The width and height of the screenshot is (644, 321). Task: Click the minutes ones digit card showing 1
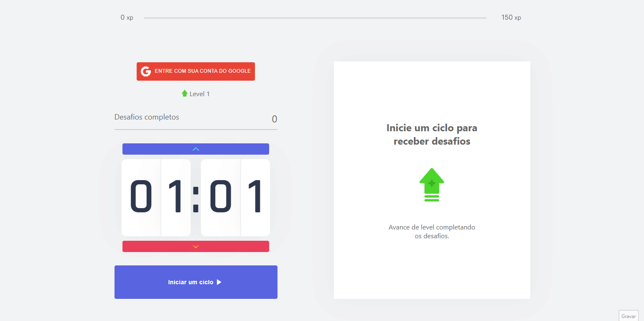(x=176, y=197)
